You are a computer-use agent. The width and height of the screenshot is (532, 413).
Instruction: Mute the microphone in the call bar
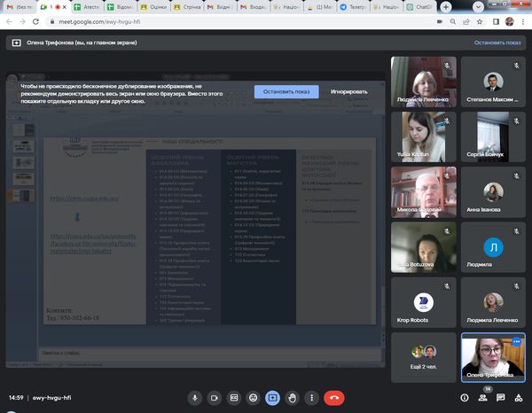coord(195,398)
